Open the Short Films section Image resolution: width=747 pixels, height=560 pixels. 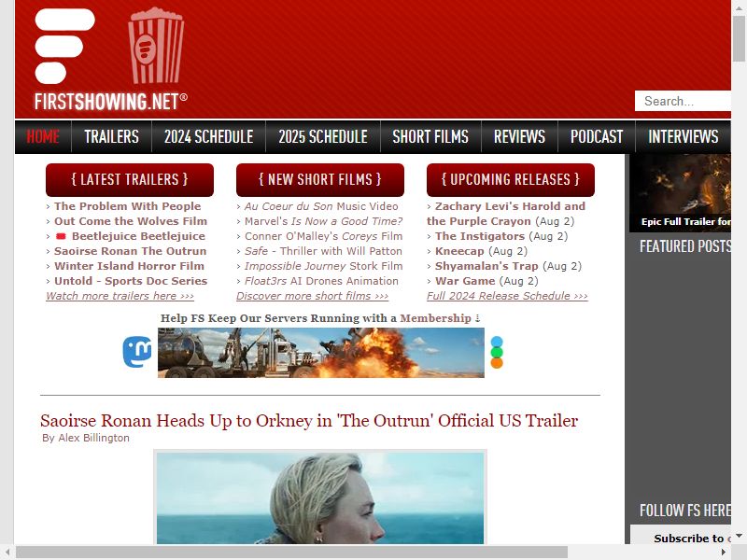click(x=430, y=136)
